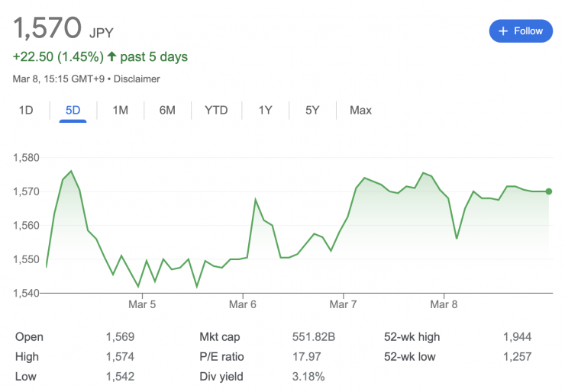Click the Follow button
The width and height of the screenshot is (565, 392).
coord(520,31)
